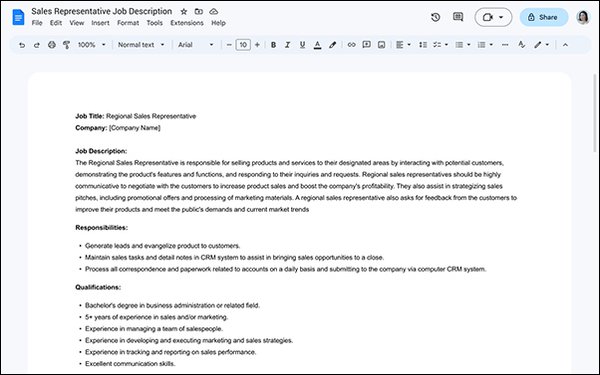Open the Normal text styles dropdown
This screenshot has width=600, height=375.
pyautogui.click(x=141, y=45)
